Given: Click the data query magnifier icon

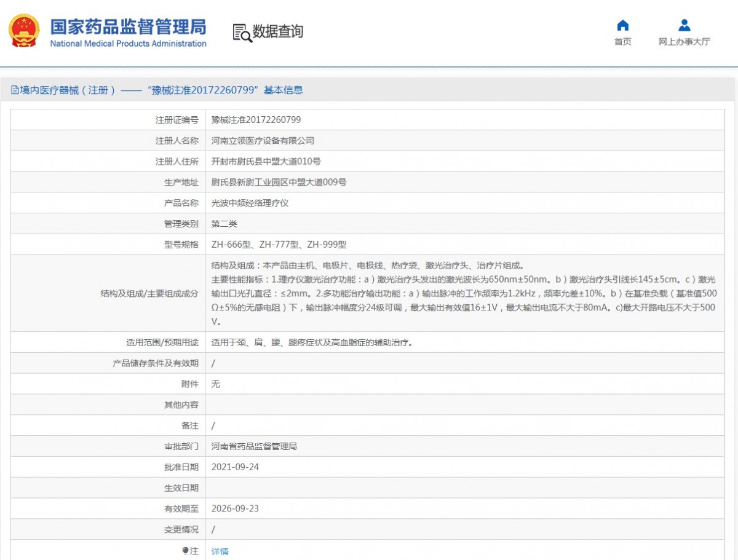Looking at the screenshot, I should [242, 33].
